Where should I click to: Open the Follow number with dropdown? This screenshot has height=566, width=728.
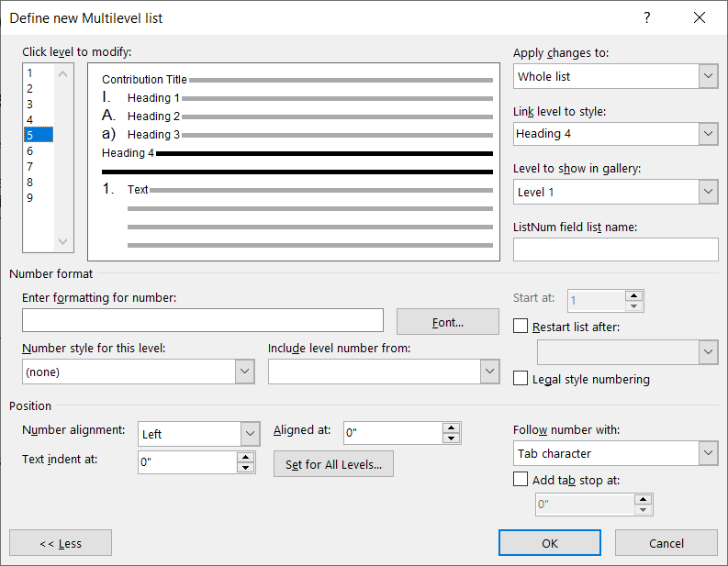tap(708, 453)
